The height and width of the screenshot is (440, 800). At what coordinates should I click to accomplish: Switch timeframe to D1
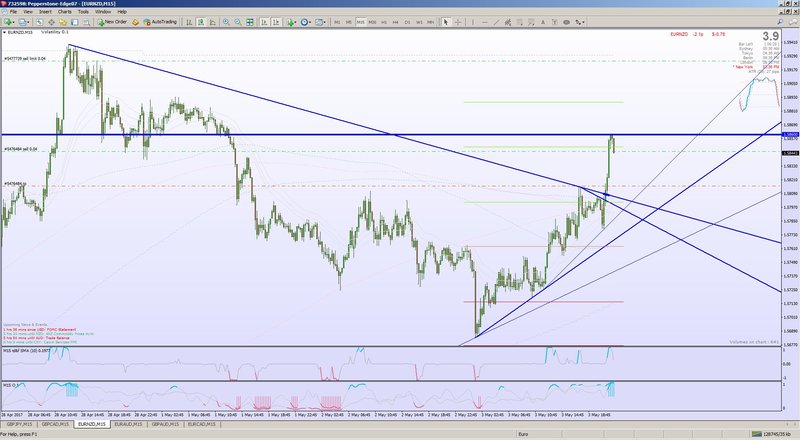coord(408,22)
